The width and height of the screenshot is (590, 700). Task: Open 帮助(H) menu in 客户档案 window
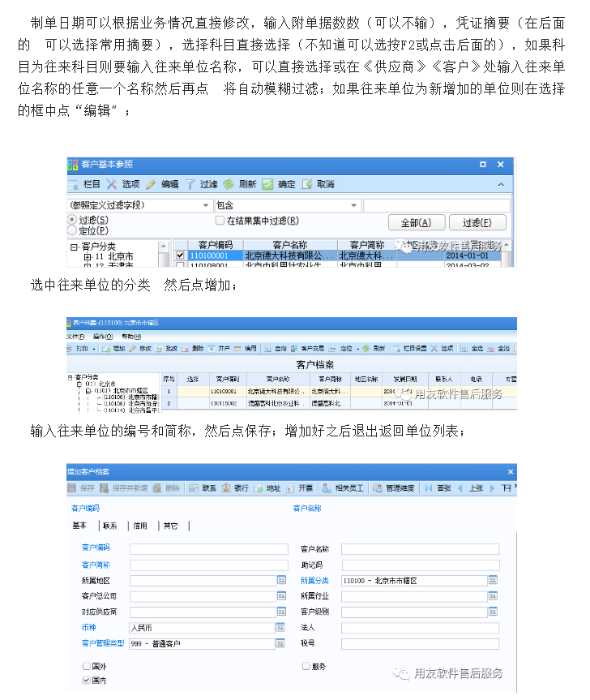pos(131,336)
